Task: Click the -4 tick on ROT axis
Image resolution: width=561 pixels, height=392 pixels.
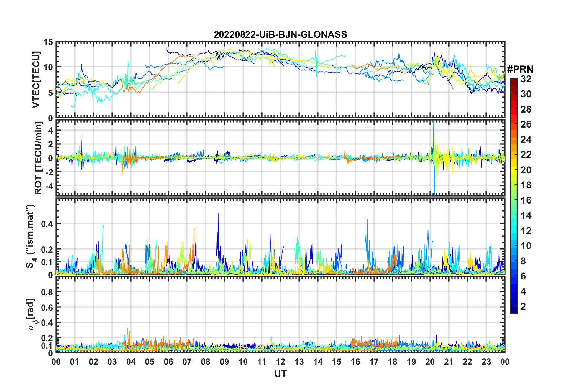Action: [x=50, y=186]
